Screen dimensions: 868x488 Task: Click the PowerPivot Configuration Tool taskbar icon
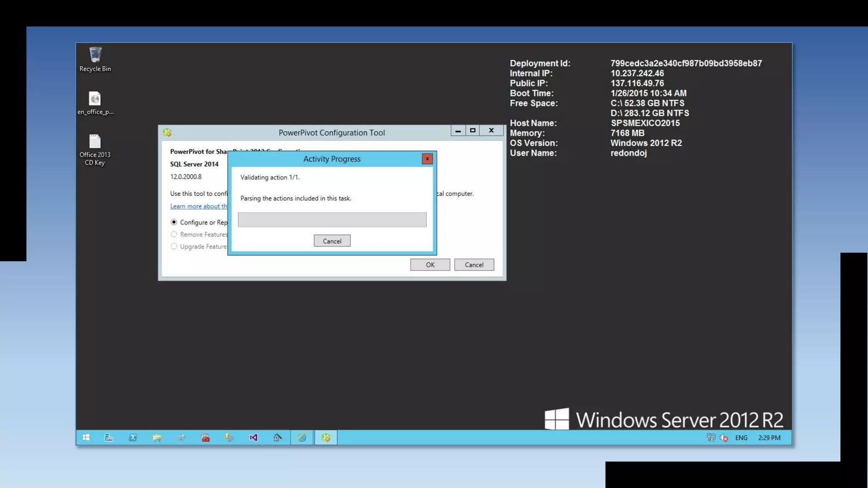point(325,438)
